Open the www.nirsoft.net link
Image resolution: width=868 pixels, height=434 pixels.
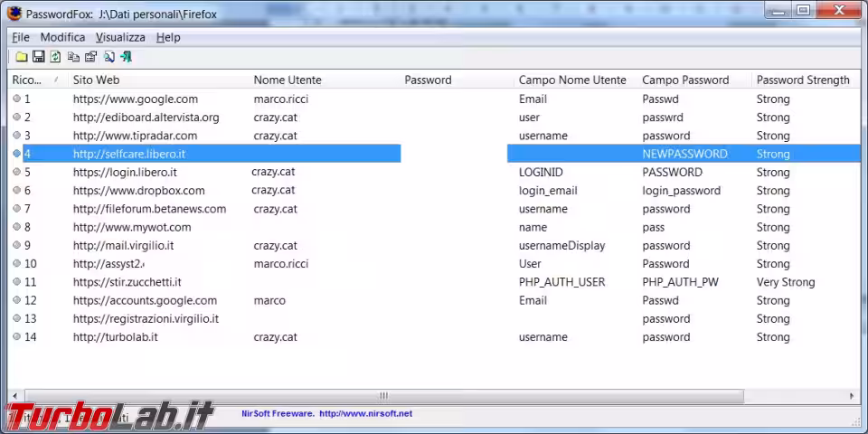point(365,414)
